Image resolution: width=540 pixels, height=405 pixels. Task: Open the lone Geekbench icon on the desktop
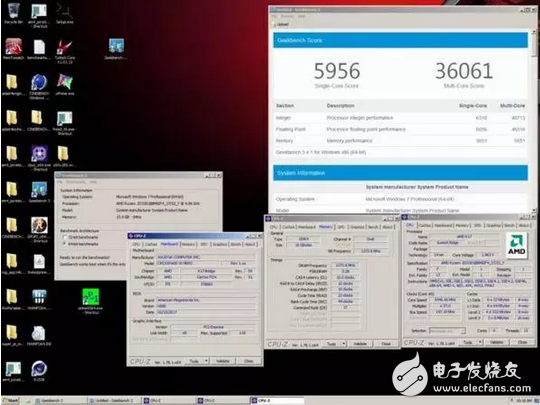116,49
